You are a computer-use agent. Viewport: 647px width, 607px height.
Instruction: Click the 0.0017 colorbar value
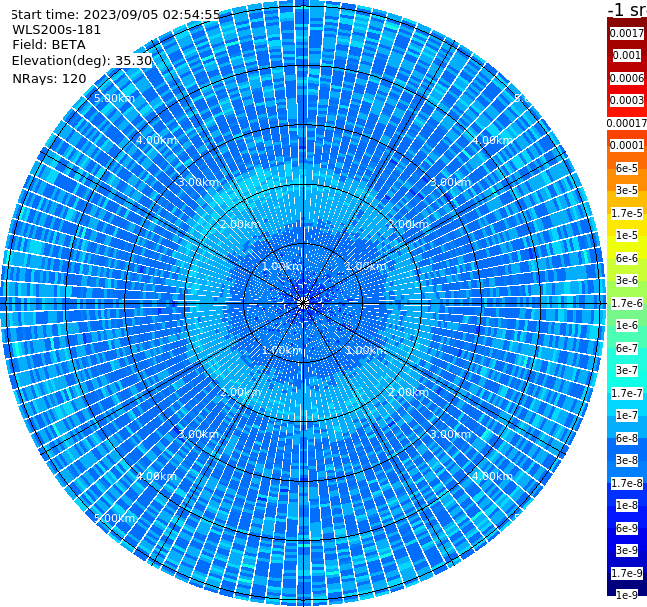tap(627, 33)
